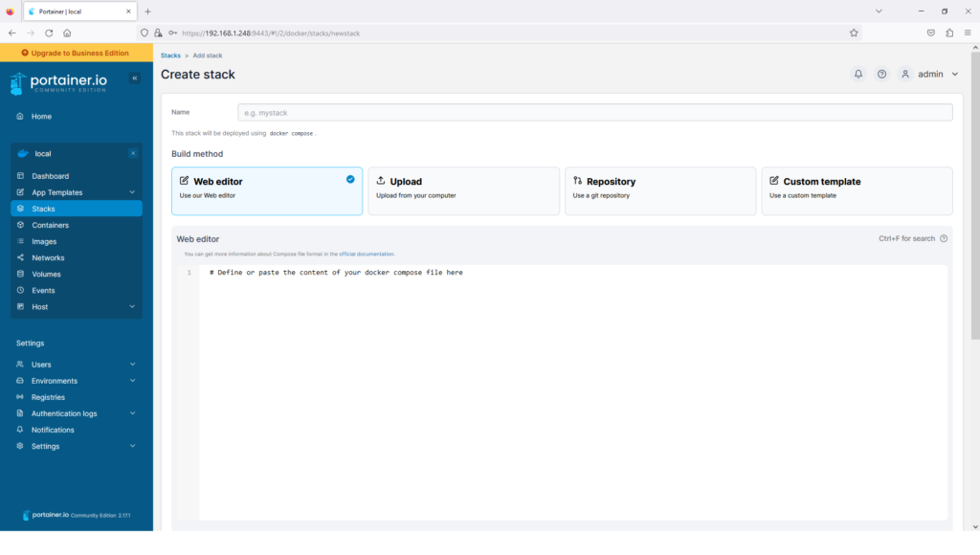The image size is (980, 555).
Task: Go to Home in the sidebar menu
Action: click(41, 116)
